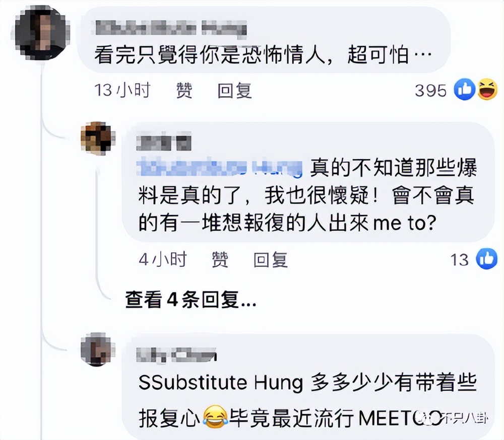The image size is (504, 440).
Task: Reply to the first comment via 回复
Action: [x=235, y=91]
